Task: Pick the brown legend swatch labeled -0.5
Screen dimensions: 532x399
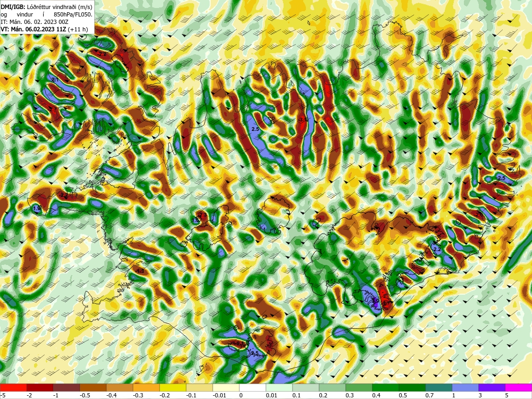Action: pyautogui.click(x=93, y=387)
